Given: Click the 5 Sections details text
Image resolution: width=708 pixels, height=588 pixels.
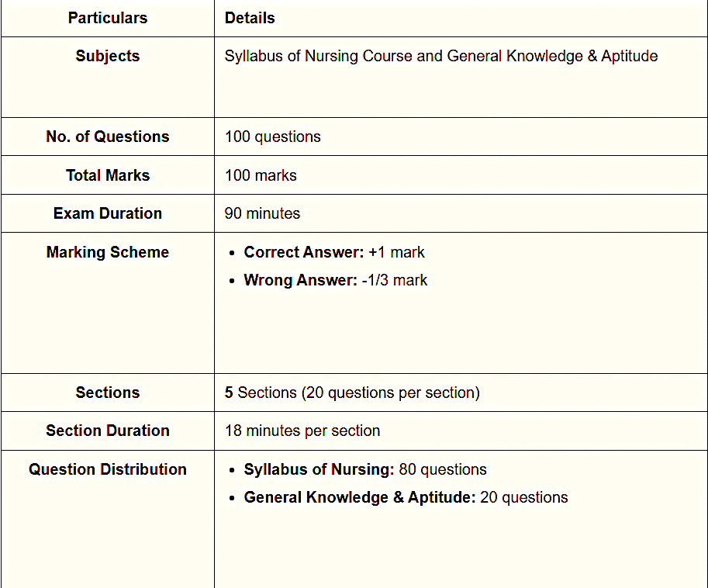Looking at the screenshot, I should click(x=352, y=393).
